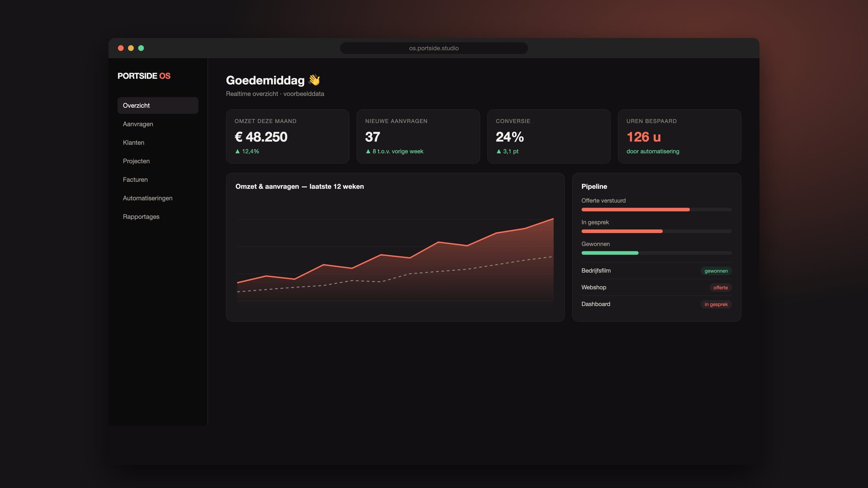Viewport: 868px width, 488px height.
Task: Open the Nieuwe aanvragen card
Action: point(418,136)
